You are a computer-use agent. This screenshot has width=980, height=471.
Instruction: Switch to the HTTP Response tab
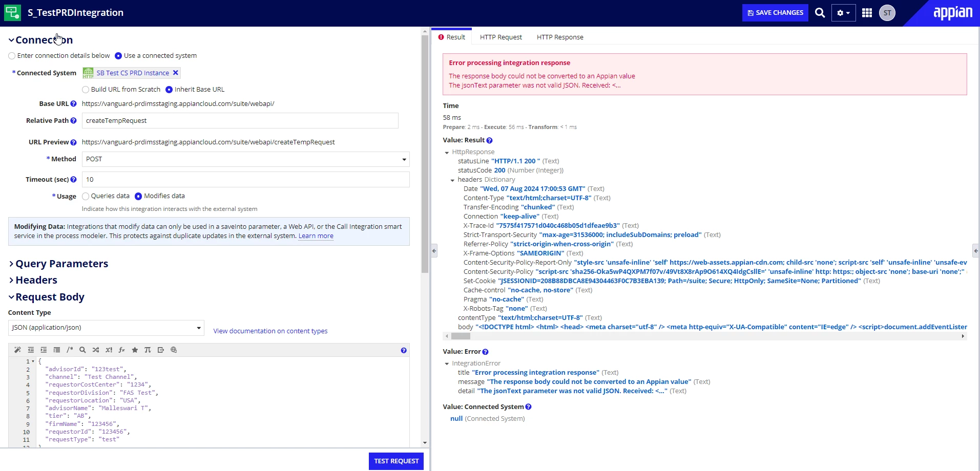pyautogui.click(x=560, y=37)
